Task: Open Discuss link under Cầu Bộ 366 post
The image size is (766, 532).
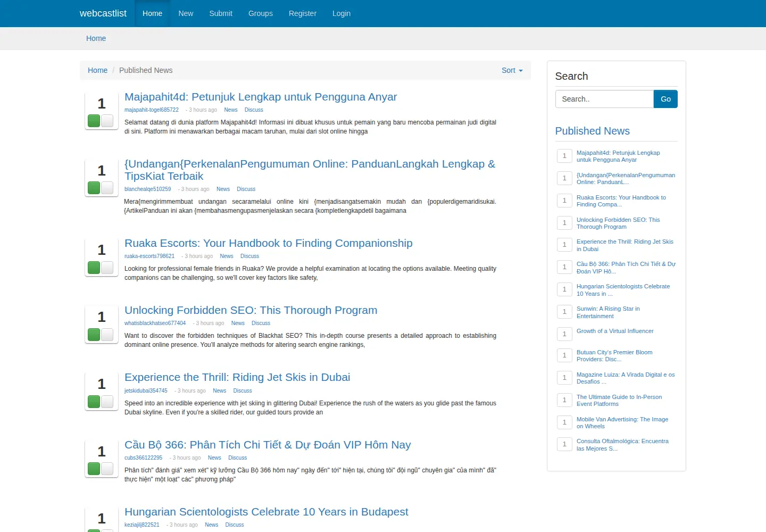Action: pos(238,458)
